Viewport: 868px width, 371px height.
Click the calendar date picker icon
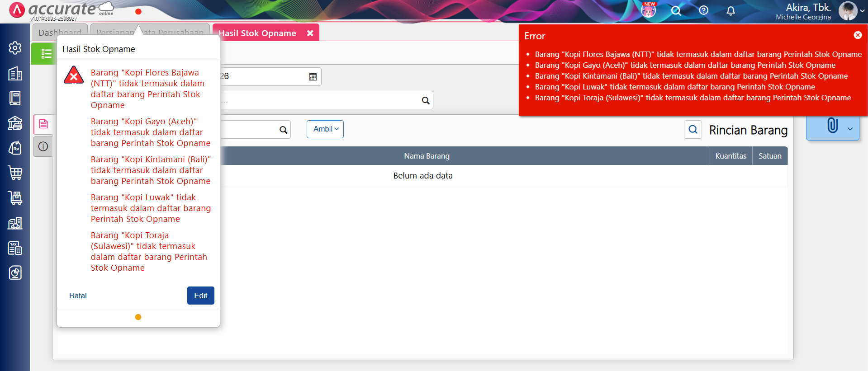point(313,77)
